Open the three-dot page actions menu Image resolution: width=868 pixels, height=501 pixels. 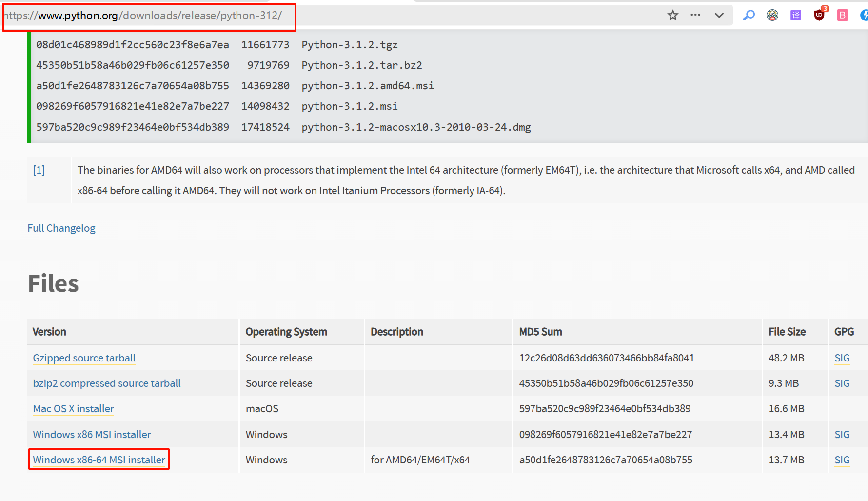(695, 15)
